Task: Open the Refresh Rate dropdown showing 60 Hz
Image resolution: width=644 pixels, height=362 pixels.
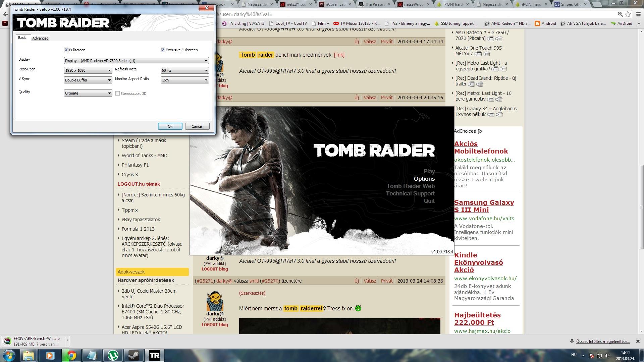Action: click(x=184, y=70)
